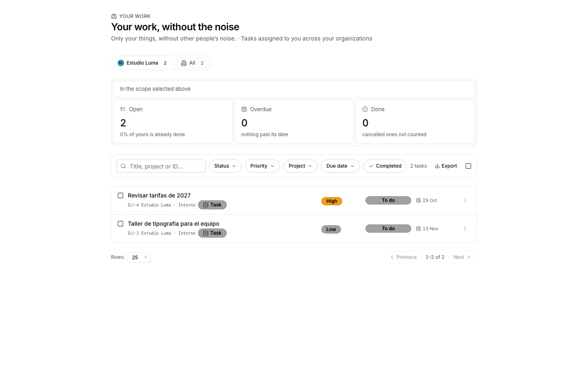Click the Overdue calendar icon
This screenshot has width=588, height=368.
(244, 109)
